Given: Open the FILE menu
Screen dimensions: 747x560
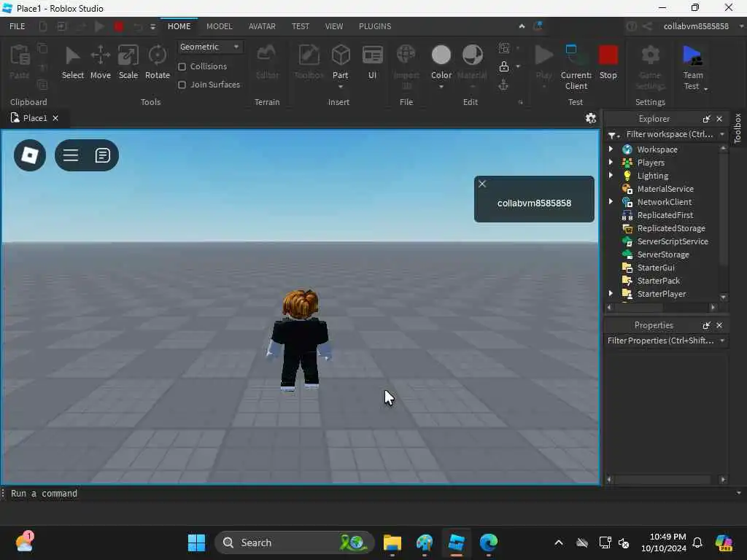Looking at the screenshot, I should [x=18, y=26].
